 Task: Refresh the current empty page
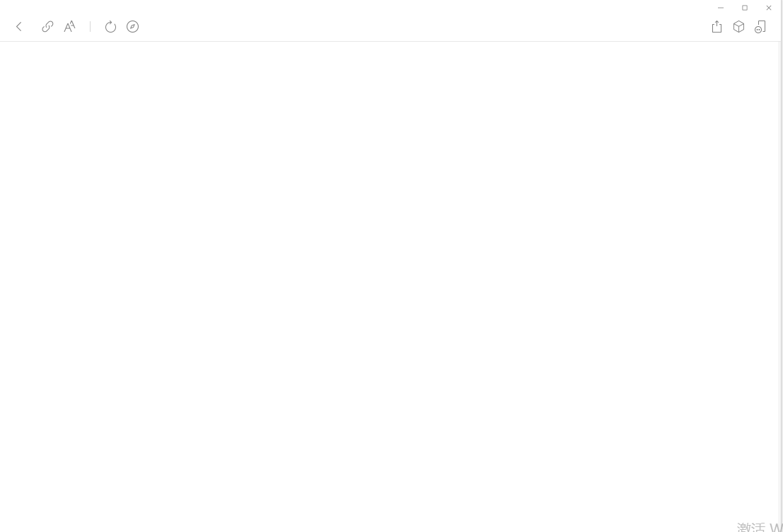110,26
